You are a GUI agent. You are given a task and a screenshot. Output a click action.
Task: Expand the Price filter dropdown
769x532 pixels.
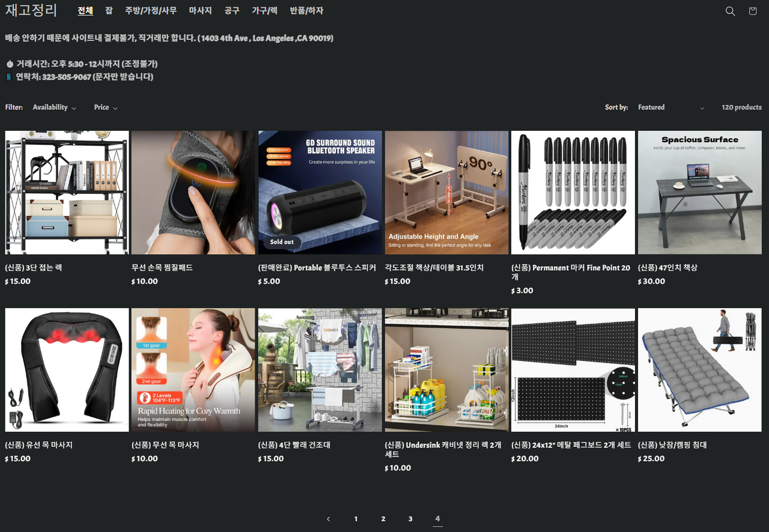pyautogui.click(x=105, y=107)
